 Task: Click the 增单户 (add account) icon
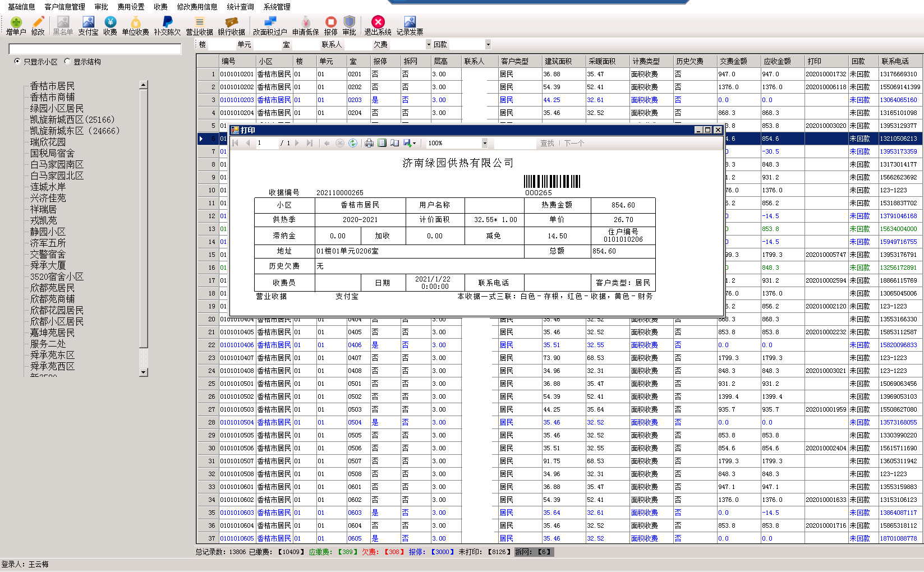click(15, 25)
